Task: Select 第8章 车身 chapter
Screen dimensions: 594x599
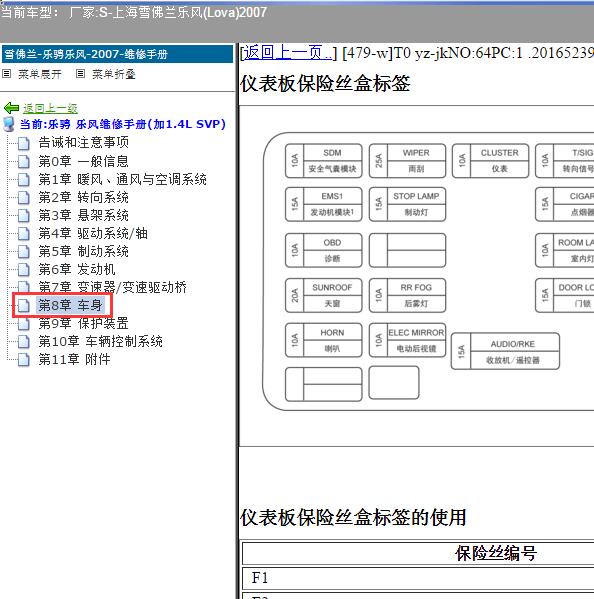Action: [x=70, y=305]
